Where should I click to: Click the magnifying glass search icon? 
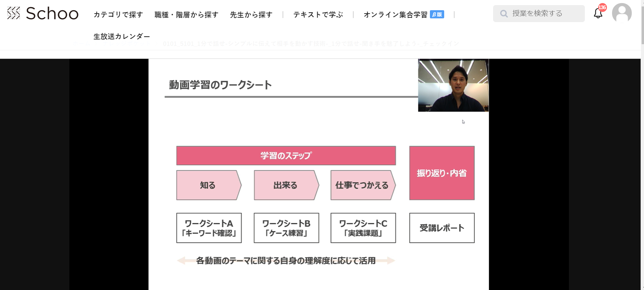pyautogui.click(x=504, y=13)
